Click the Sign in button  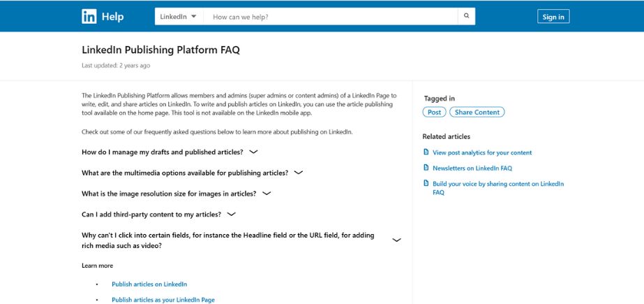553,17
